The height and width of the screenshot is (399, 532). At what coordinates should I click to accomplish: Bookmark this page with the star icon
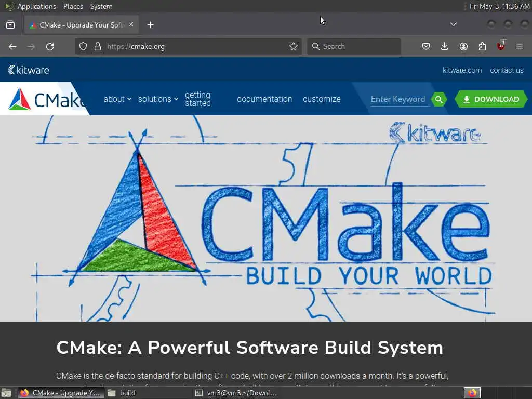point(294,46)
